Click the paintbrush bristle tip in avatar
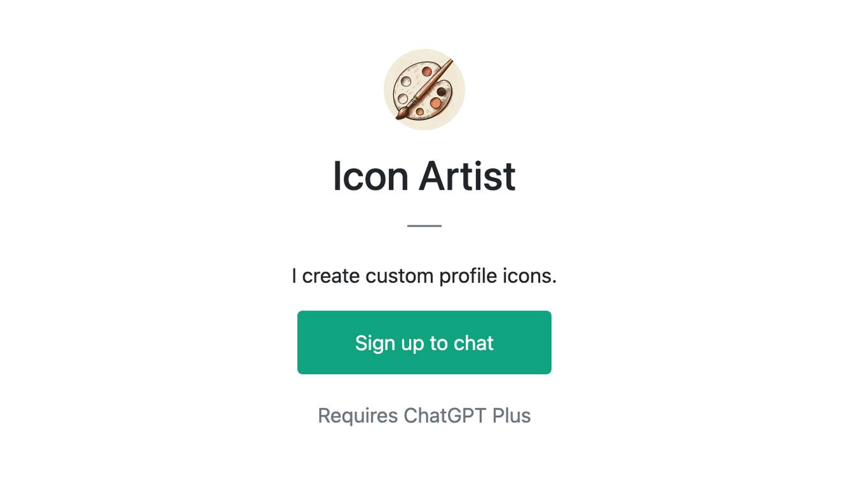The height and width of the screenshot is (488, 868). point(402,113)
